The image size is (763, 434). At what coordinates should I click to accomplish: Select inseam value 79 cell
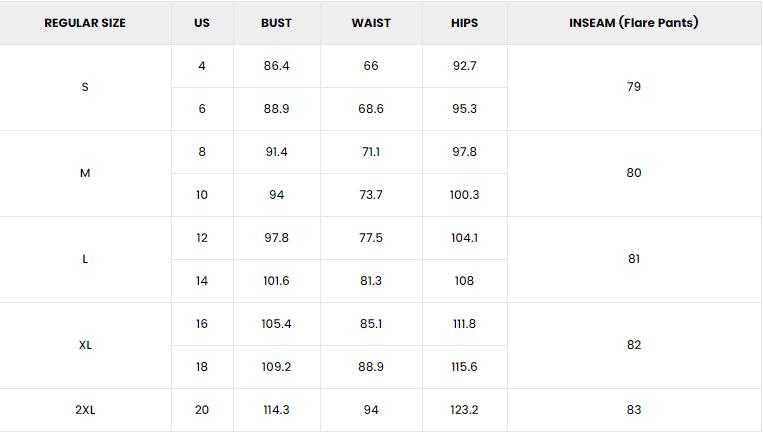pyautogui.click(x=634, y=87)
